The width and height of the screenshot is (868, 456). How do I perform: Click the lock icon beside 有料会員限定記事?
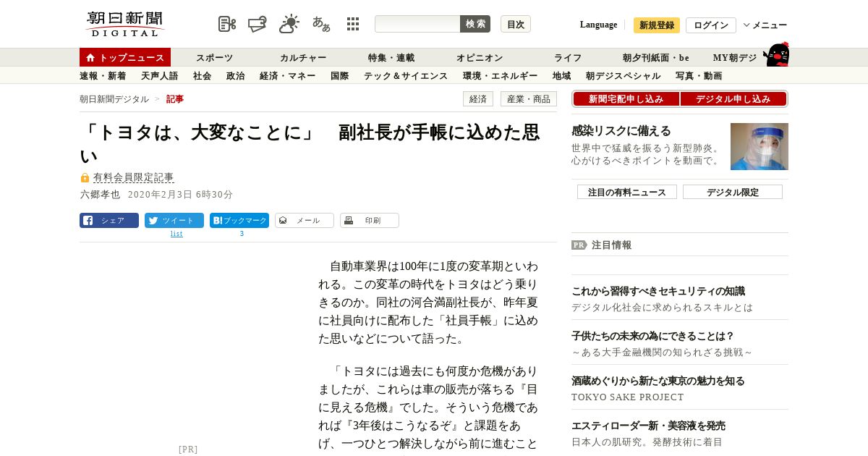(x=85, y=177)
